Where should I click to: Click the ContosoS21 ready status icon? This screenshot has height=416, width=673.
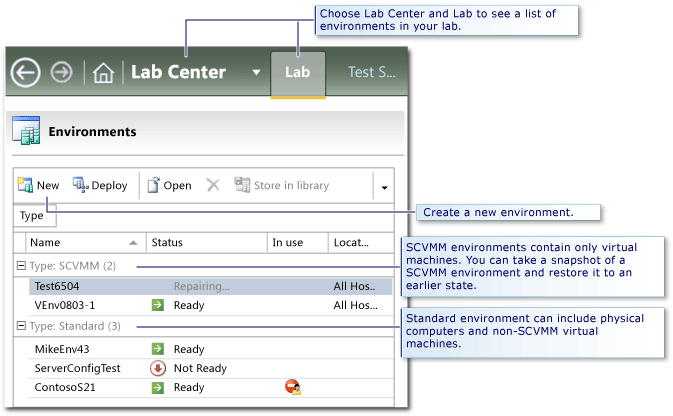(x=158, y=388)
